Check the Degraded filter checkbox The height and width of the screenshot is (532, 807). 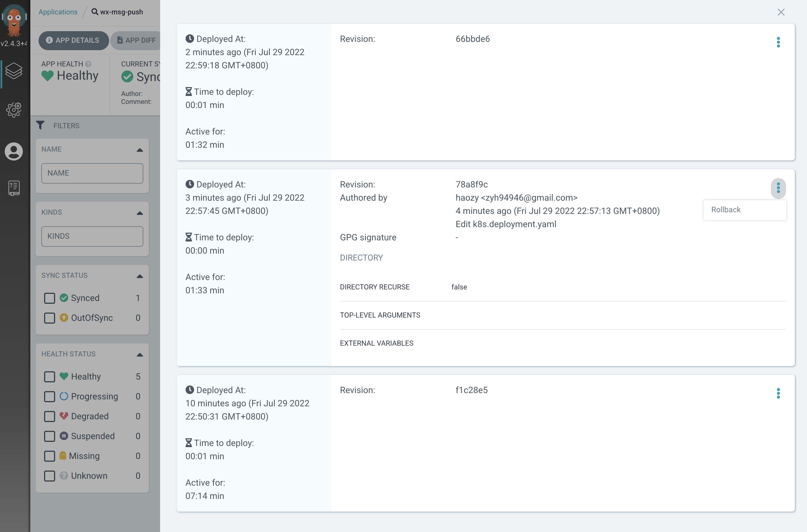click(50, 417)
